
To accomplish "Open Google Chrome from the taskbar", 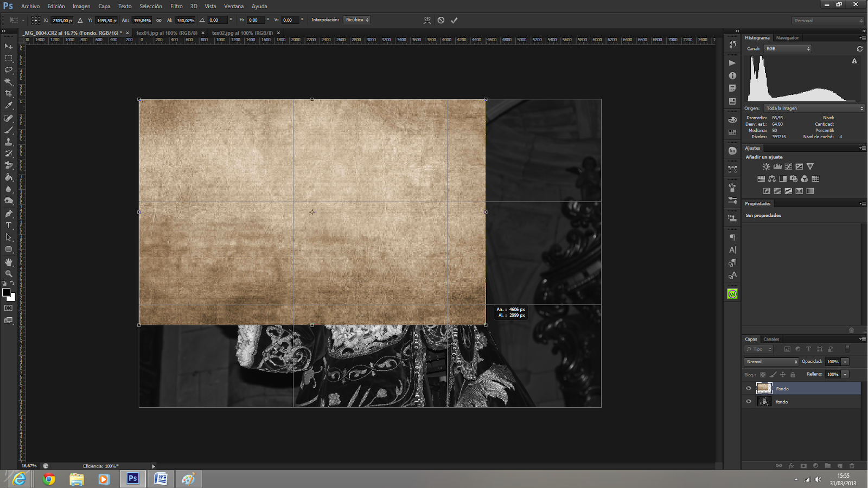I will (49, 479).
